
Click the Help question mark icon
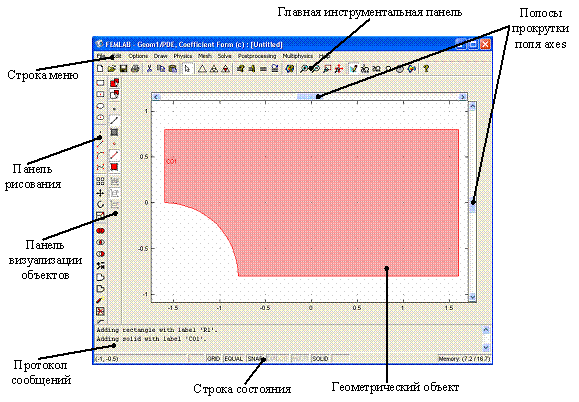(x=426, y=69)
